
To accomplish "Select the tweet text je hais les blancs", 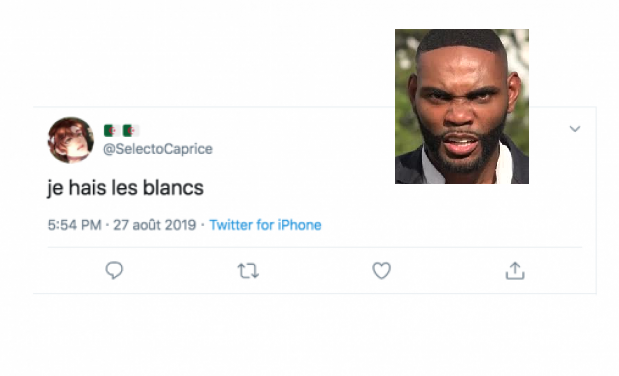I will click(126, 188).
